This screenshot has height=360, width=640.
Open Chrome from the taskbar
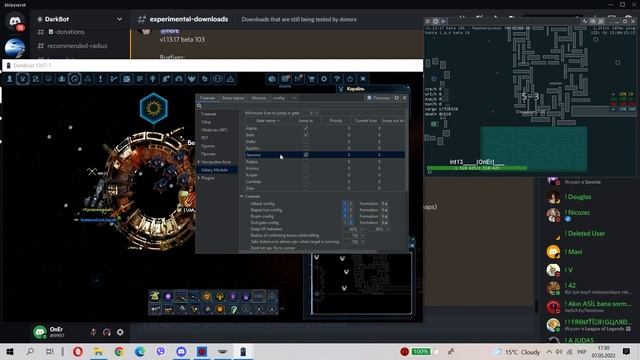tap(119, 351)
